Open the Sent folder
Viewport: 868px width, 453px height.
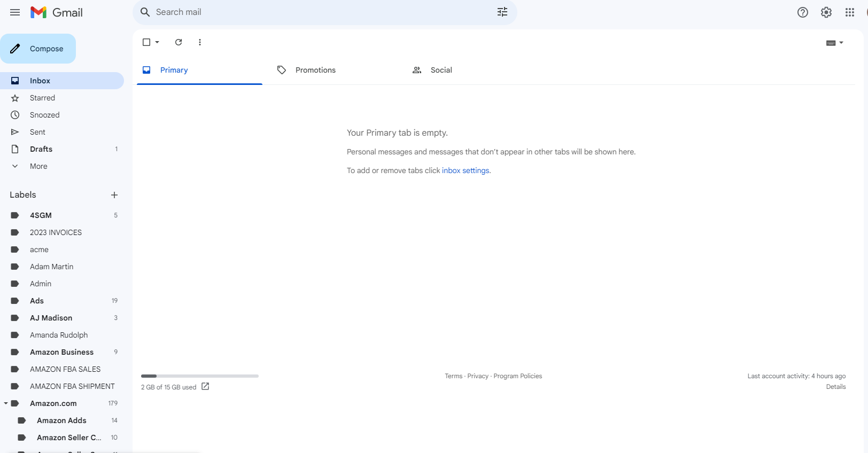click(x=62, y=132)
